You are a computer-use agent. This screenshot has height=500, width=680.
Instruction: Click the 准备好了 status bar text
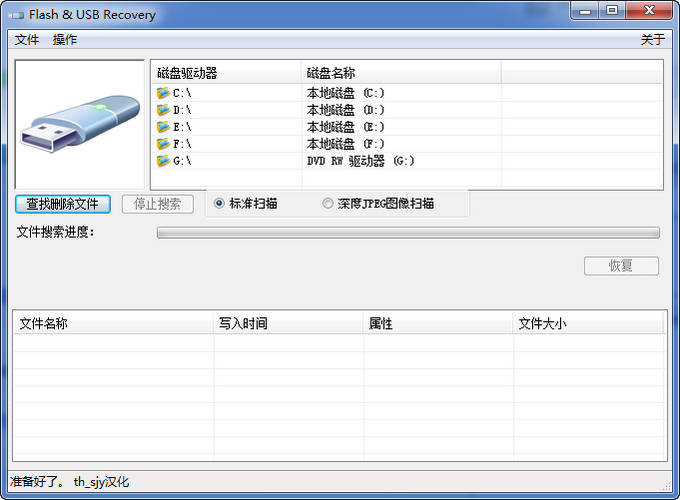point(37,481)
